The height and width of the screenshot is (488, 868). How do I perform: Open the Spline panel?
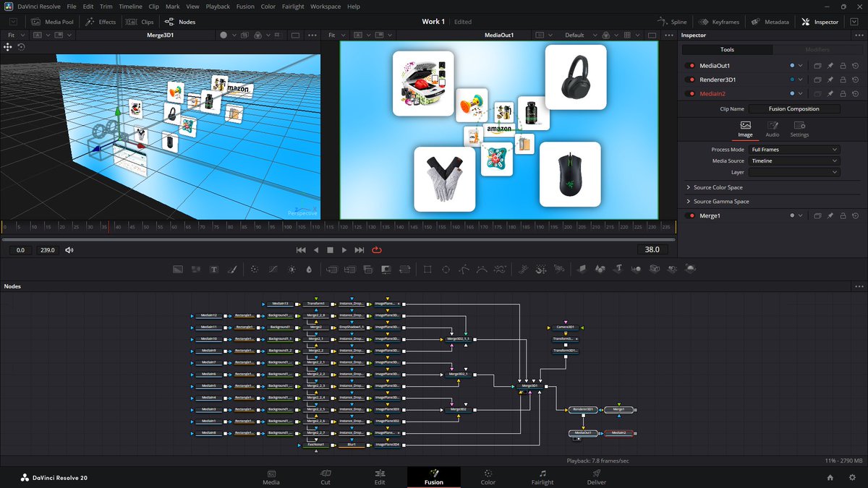pyautogui.click(x=671, y=22)
